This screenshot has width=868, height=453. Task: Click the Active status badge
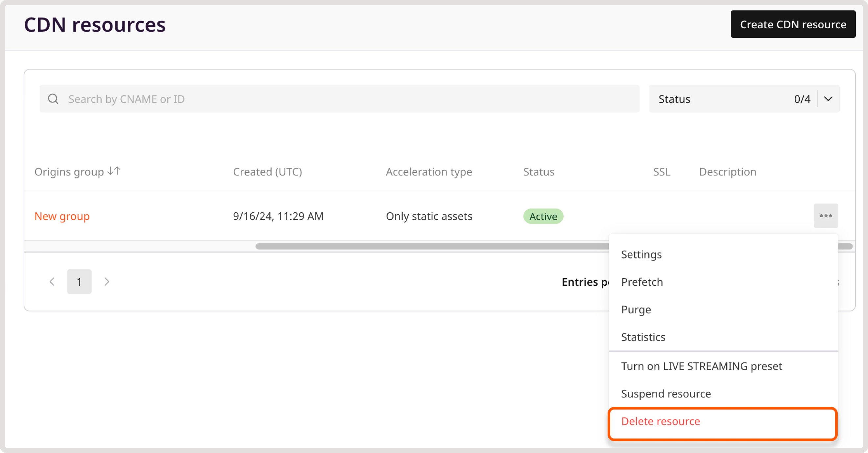point(543,216)
